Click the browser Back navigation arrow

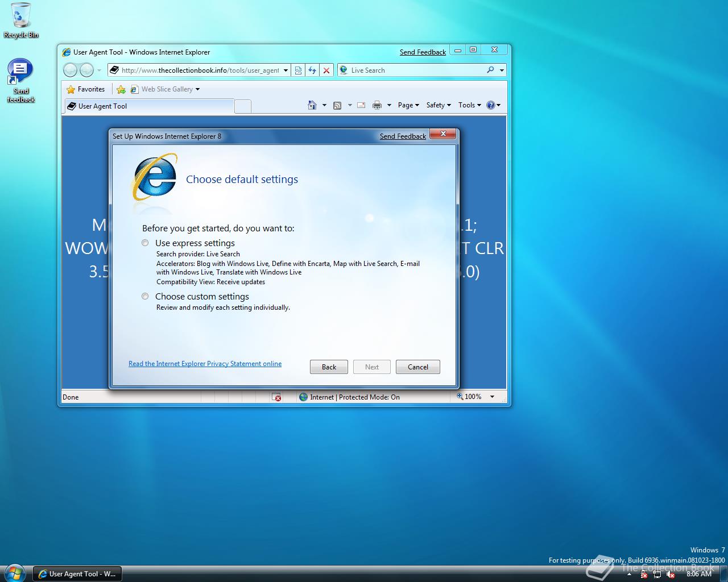(x=70, y=70)
